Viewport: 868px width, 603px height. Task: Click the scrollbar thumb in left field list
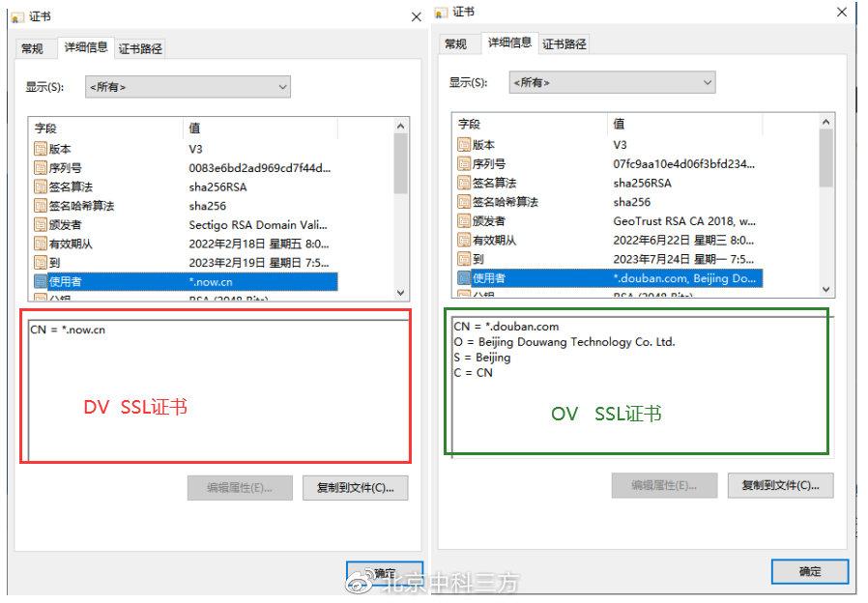[401, 163]
